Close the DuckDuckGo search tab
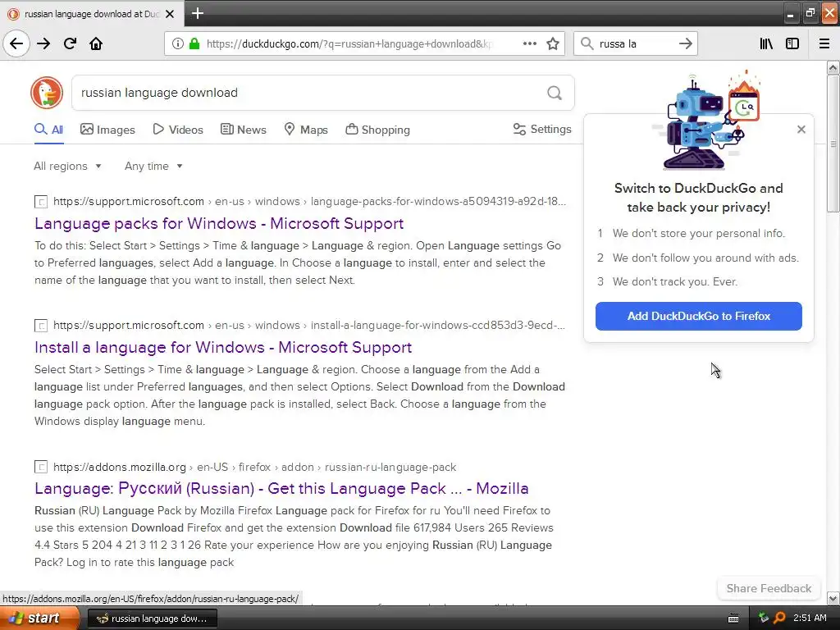This screenshot has width=840, height=630. click(x=170, y=14)
